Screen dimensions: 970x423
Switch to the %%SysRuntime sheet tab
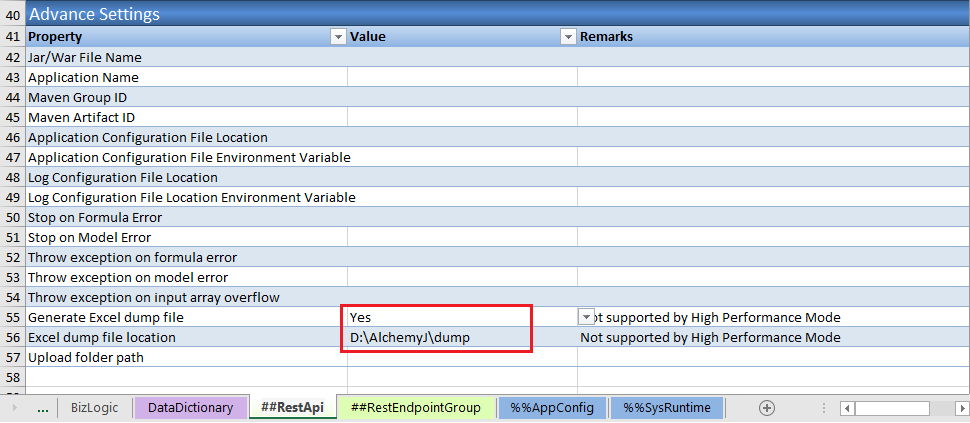point(667,408)
